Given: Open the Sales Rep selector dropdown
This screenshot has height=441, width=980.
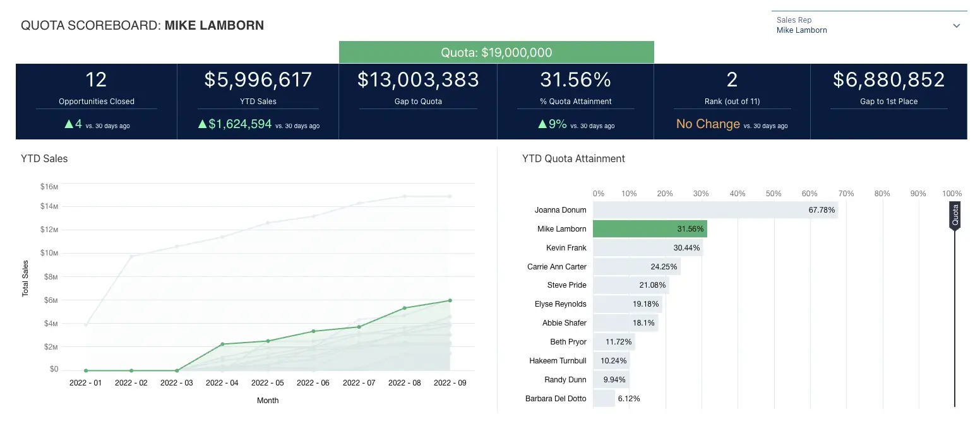Looking at the screenshot, I should point(869,25).
